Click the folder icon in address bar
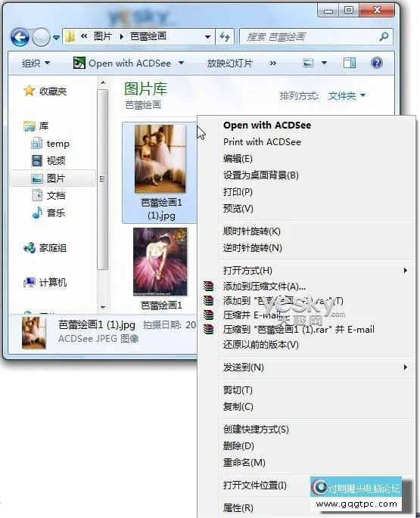 point(70,36)
